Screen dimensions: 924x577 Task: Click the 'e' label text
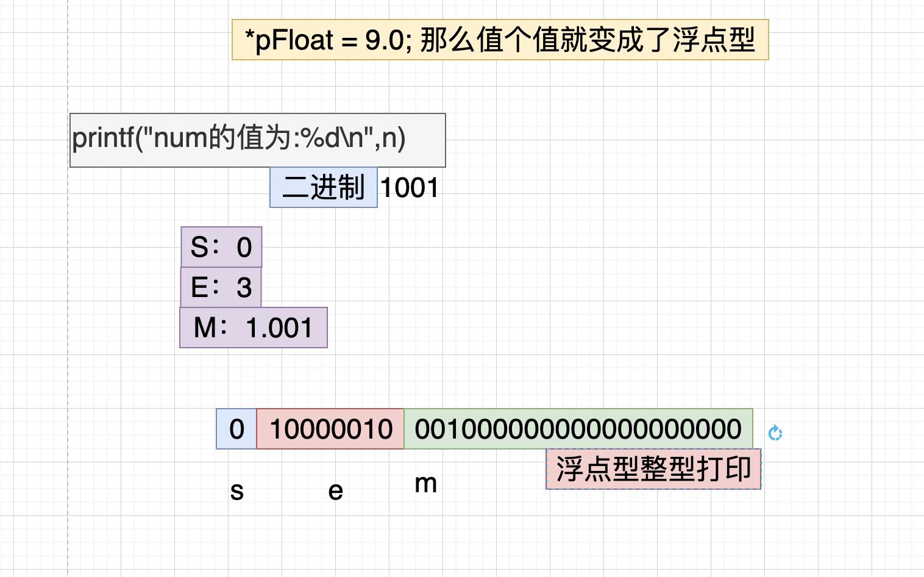coord(336,491)
